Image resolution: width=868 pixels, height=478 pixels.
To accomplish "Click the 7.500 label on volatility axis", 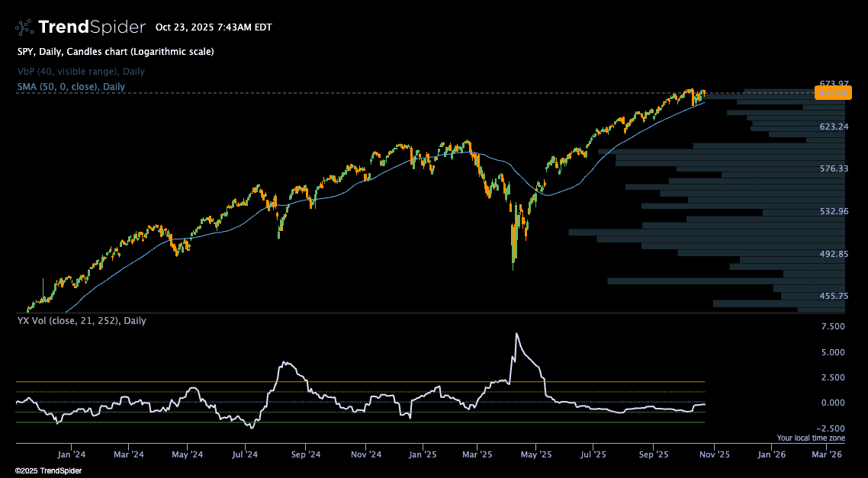I will (x=832, y=326).
